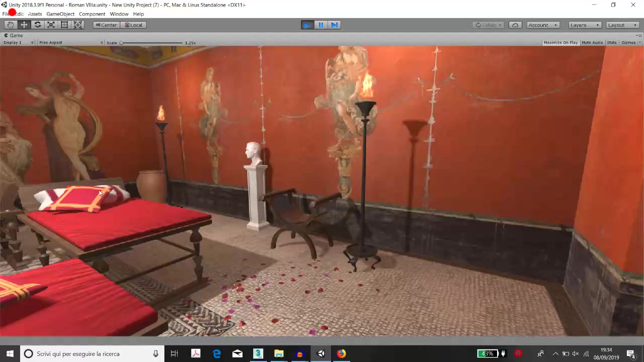This screenshot has width=644, height=362.
Task: Select the Scale tool
Action: tap(51, 25)
